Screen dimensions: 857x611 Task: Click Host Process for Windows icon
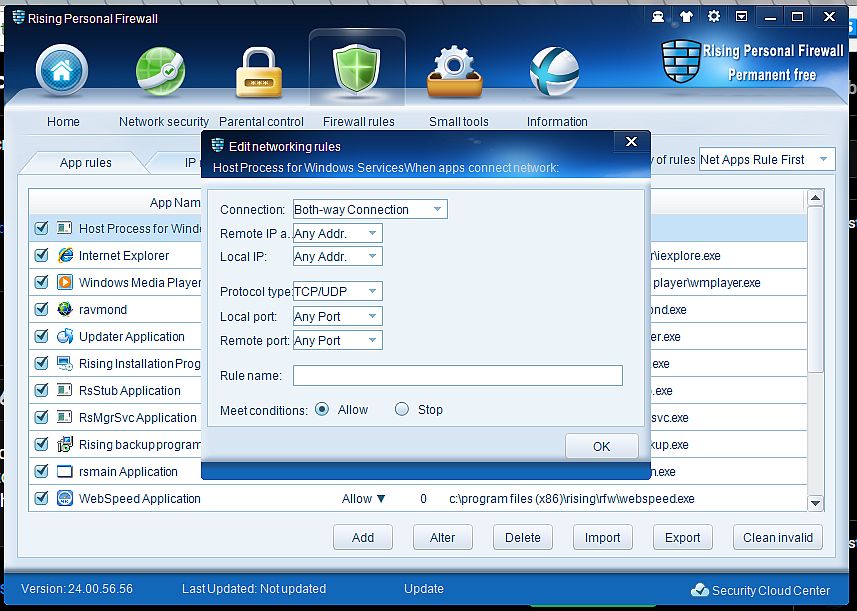click(x=65, y=228)
